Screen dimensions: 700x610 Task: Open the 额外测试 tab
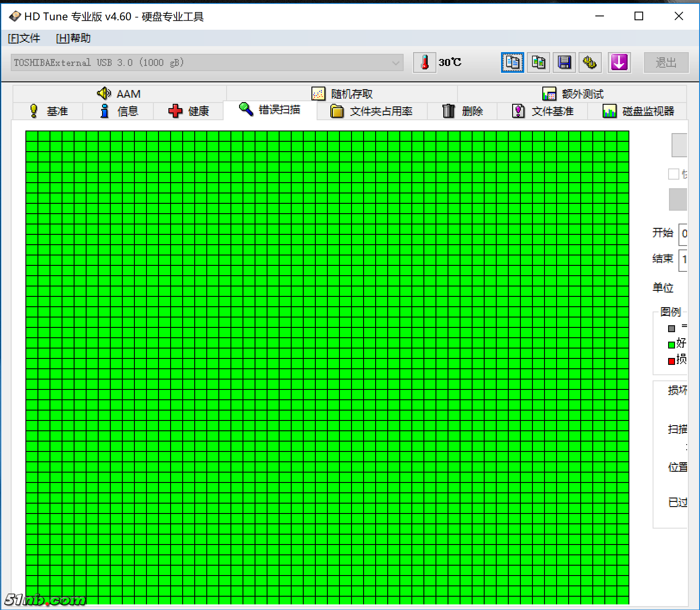(572, 93)
